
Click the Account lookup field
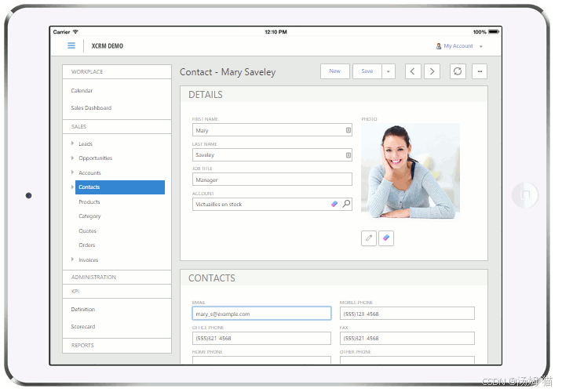tap(272, 204)
